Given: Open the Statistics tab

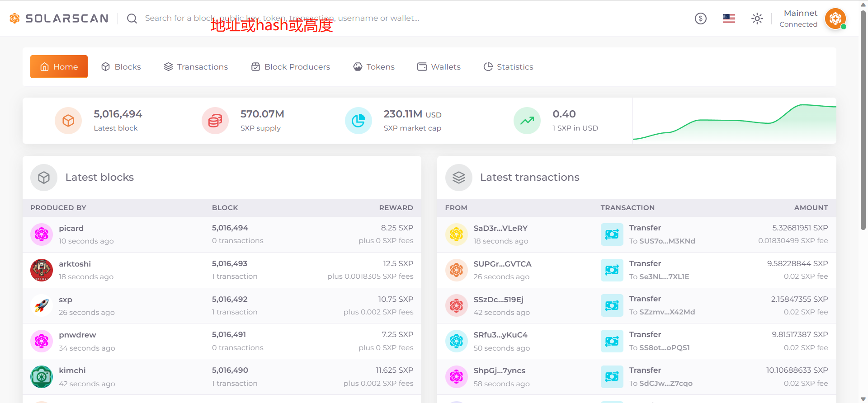Looking at the screenshot, I should [x=509, y=67].
